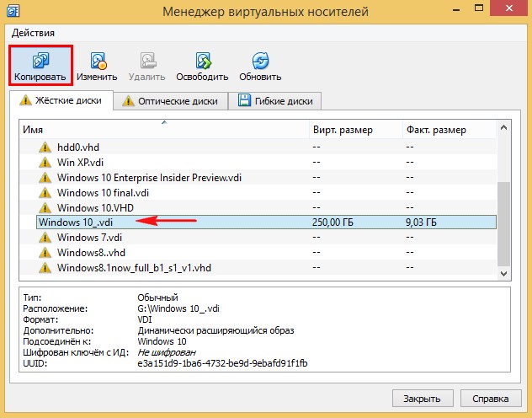532x418 pixels.
Task: Select the Windows 7.vdi entry
Action: [258, 238]
